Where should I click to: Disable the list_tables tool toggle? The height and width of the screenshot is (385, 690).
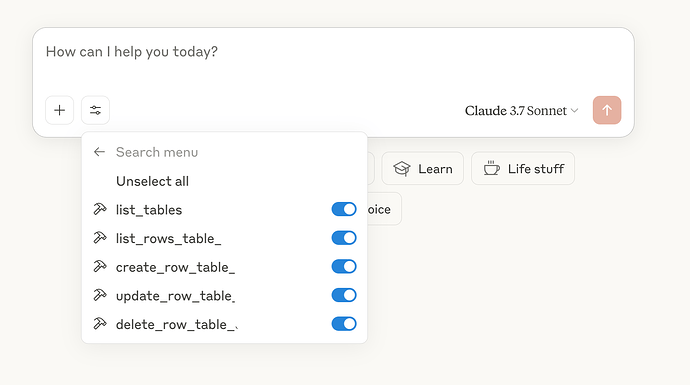(344, 209)
